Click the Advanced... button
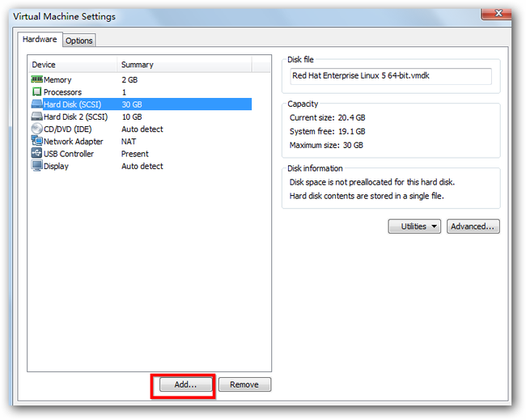 click(473, 227)
